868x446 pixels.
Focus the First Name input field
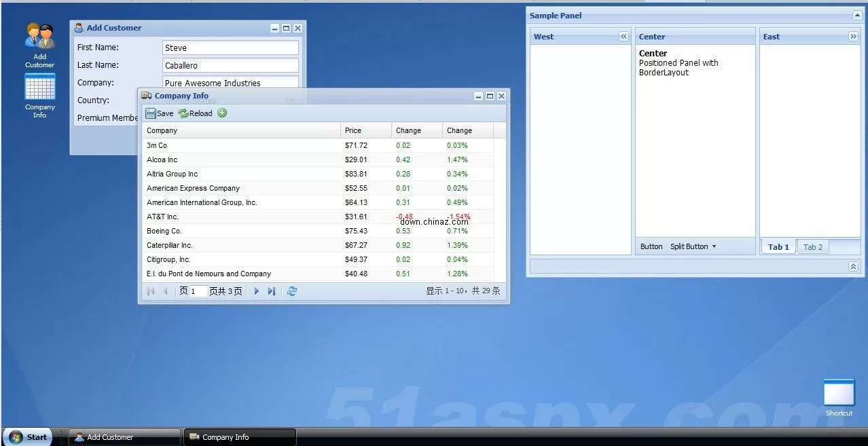click(230, 48)
